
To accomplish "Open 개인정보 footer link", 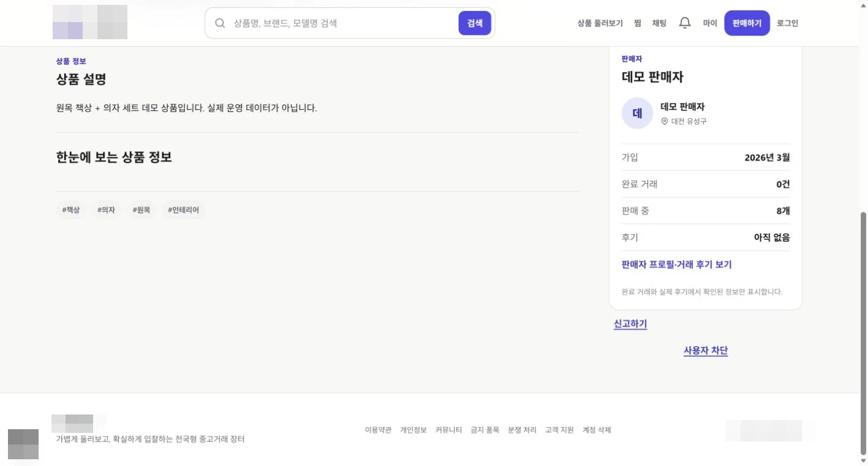I will coord(413,430).
